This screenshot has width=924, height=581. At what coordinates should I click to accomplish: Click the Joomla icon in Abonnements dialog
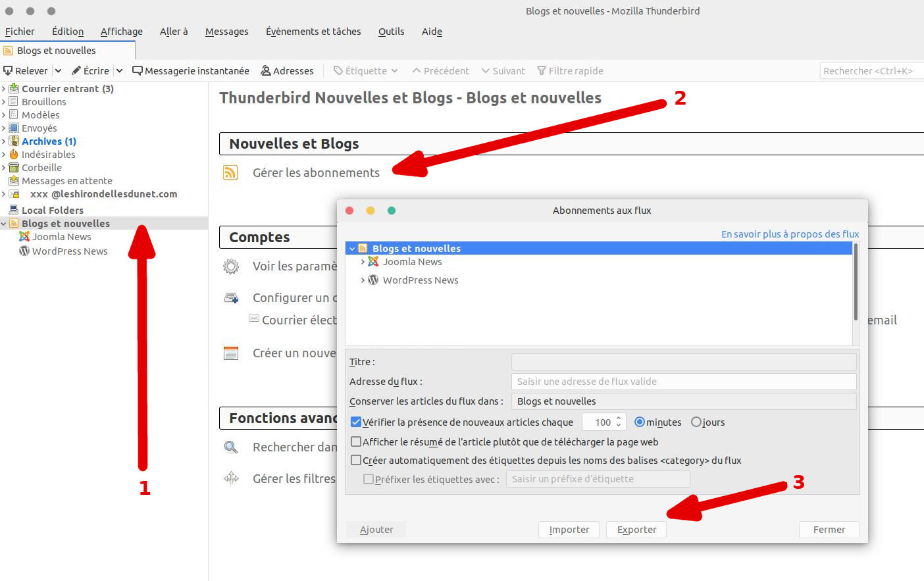click(373, 261)
